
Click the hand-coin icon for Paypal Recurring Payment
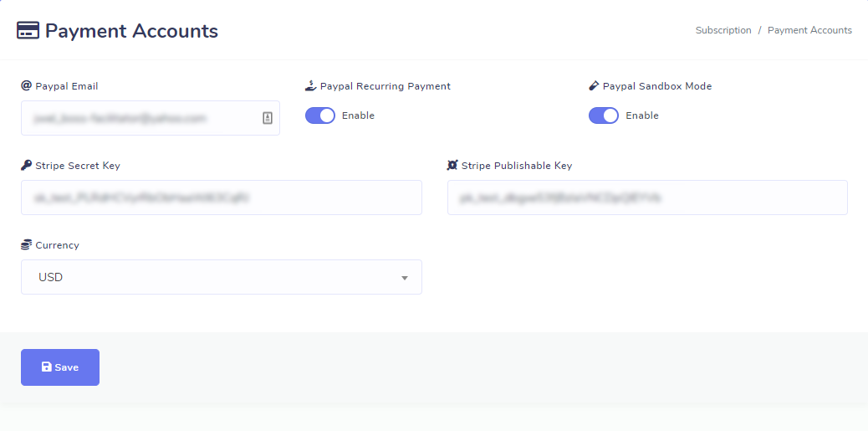311,85
